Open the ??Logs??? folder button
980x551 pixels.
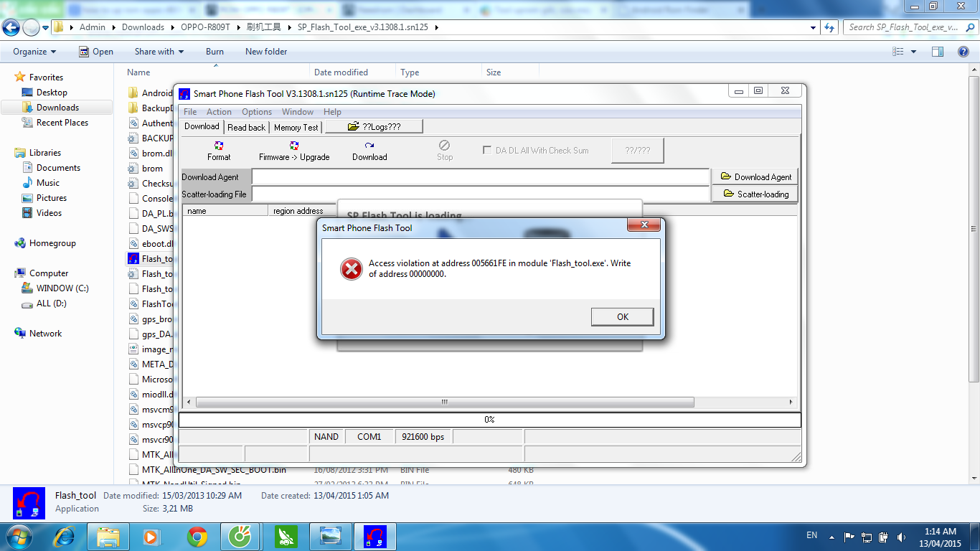tap(374, 126)
